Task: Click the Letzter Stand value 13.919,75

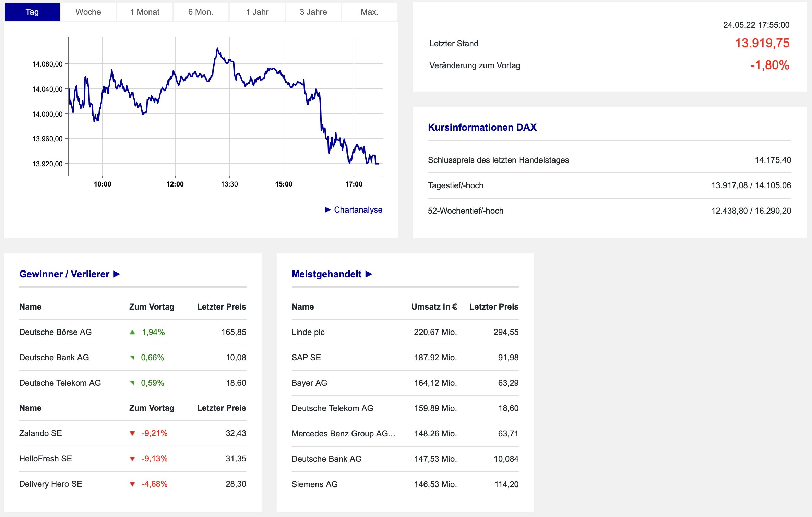Action: [762, 43]
